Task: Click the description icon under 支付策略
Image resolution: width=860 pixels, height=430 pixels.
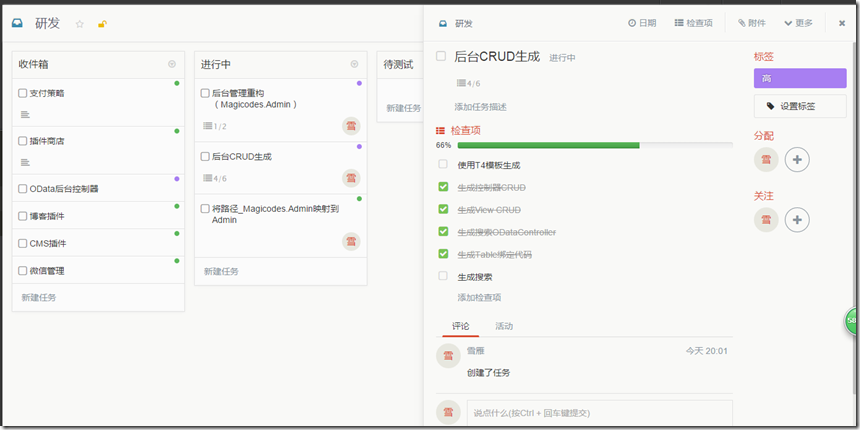Action: 25,115
